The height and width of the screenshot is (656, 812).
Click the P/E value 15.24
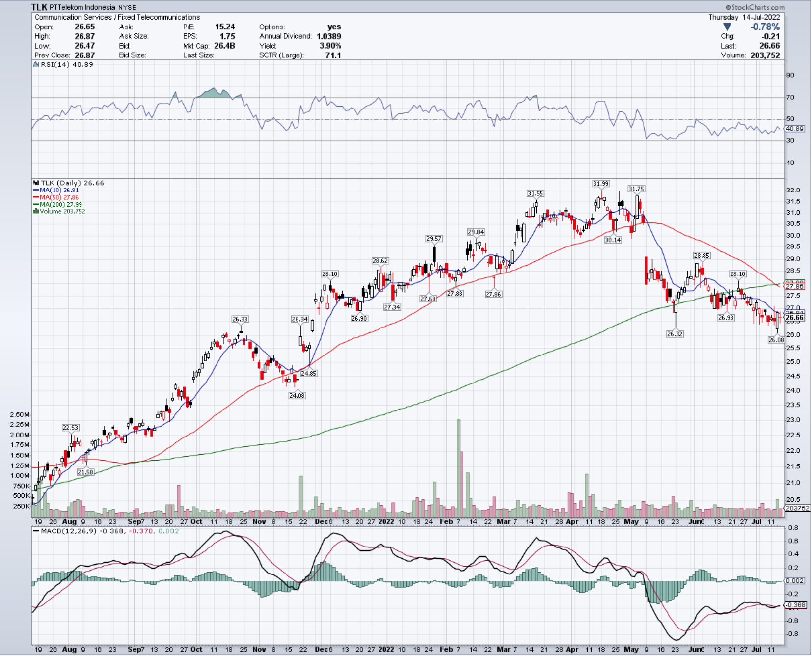[x=225, y=27]
